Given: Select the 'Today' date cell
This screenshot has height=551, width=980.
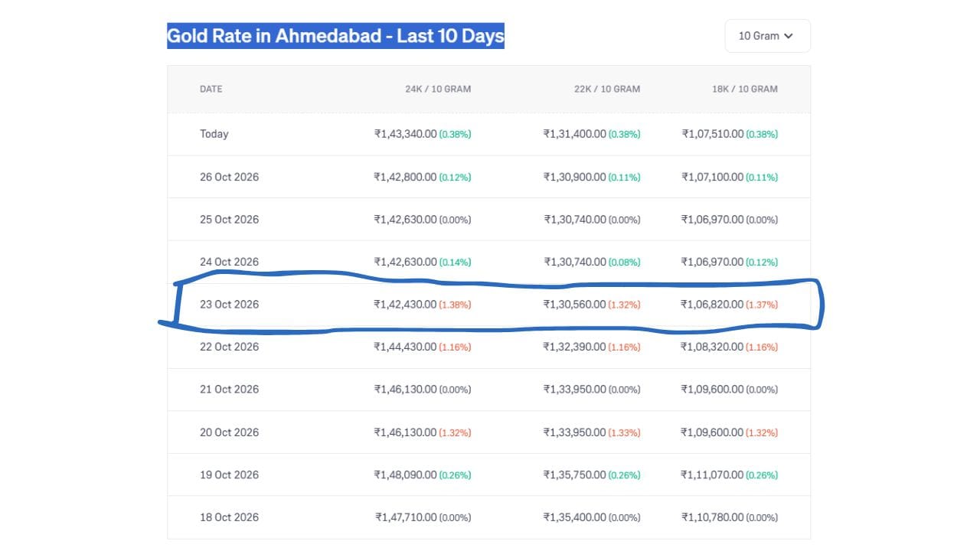Looking at the screenshot, I should tap(214, 134).
